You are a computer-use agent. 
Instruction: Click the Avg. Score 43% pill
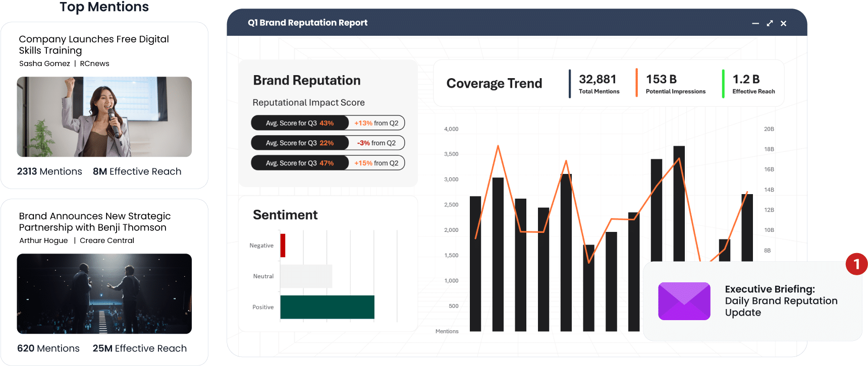pyautogui.click(x=300, y=123)
